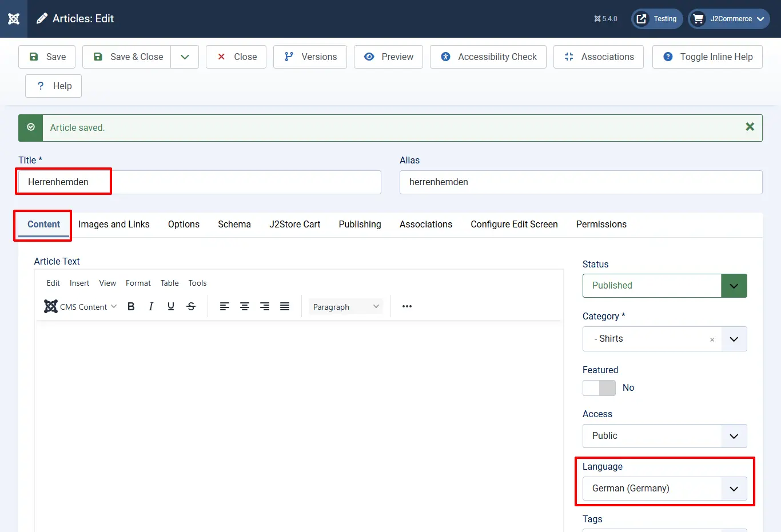781x532 pixels.
Task: Reveal more toolbar options ellipsis
Action: (x=407, y=306)
